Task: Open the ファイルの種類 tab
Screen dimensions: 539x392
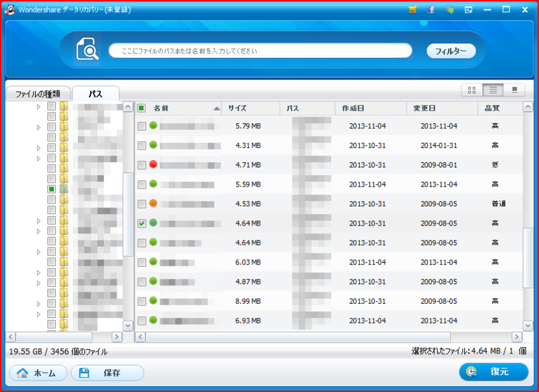Action: click(38, 94)
